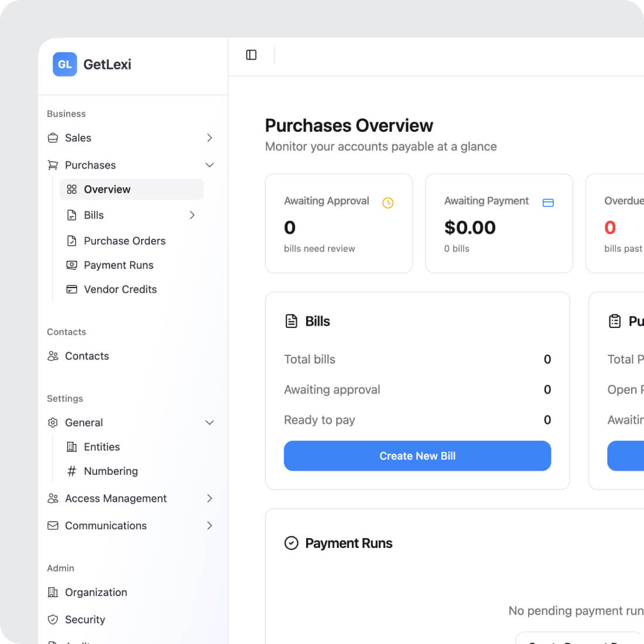
Task: Open Purchase Orders in sidebar
Action: point(124,241)
